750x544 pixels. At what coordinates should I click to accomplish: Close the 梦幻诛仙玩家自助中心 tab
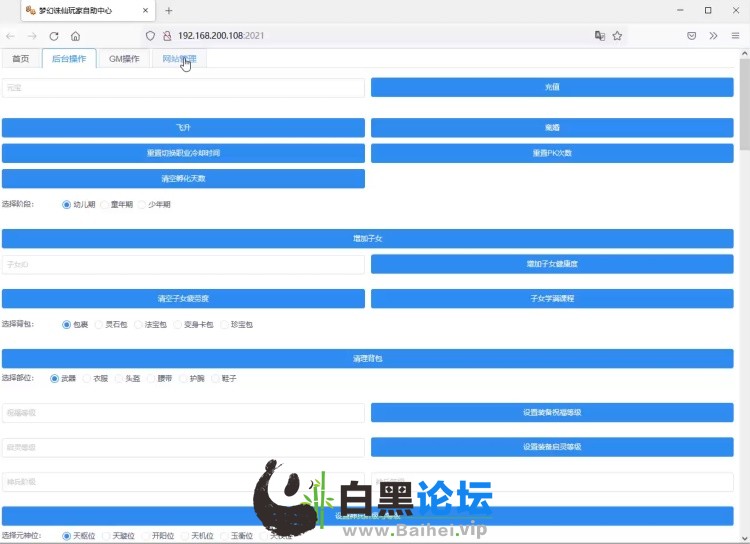(145, 10)
